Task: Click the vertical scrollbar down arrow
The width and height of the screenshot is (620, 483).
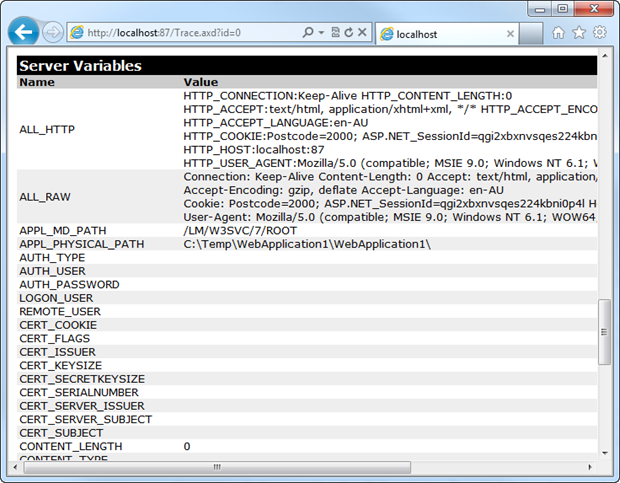Action: [x=605, y=453]
